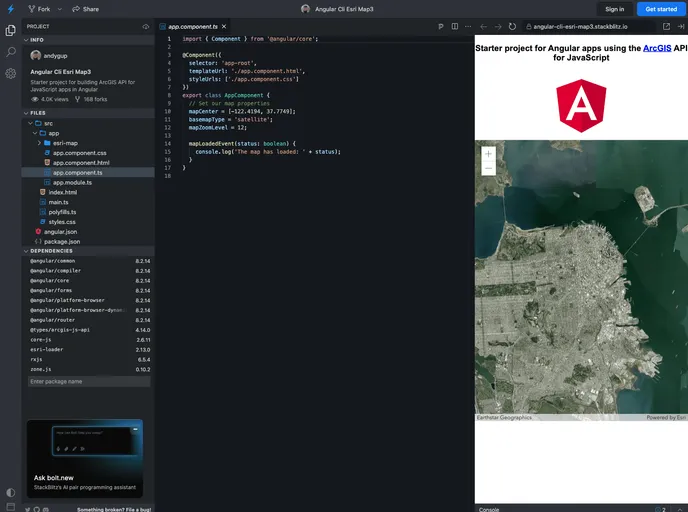Viewport: 688px width, 512px height.
Task: Click the split editor icon
Action: [x=455, y=27]
